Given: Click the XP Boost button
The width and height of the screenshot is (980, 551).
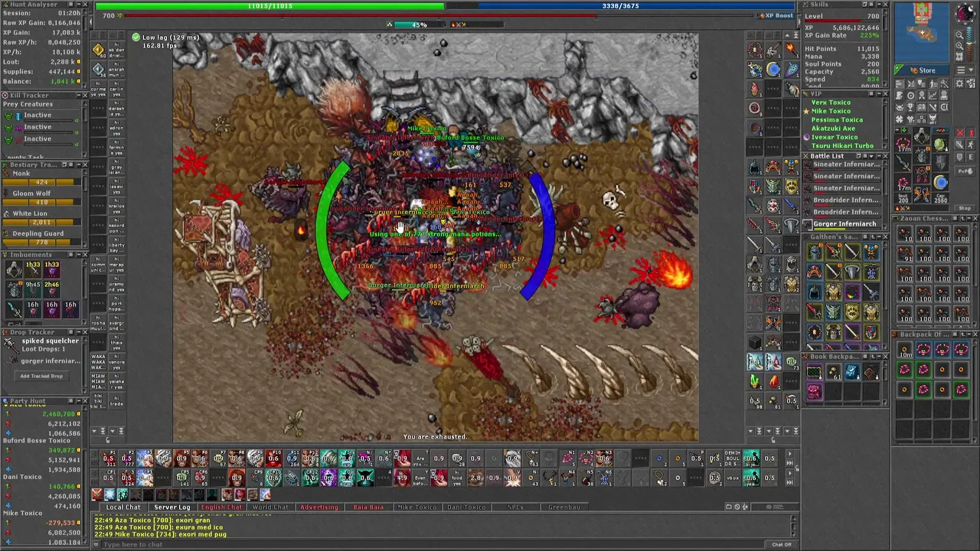Looking at the screenshot, I should point(776,15).
